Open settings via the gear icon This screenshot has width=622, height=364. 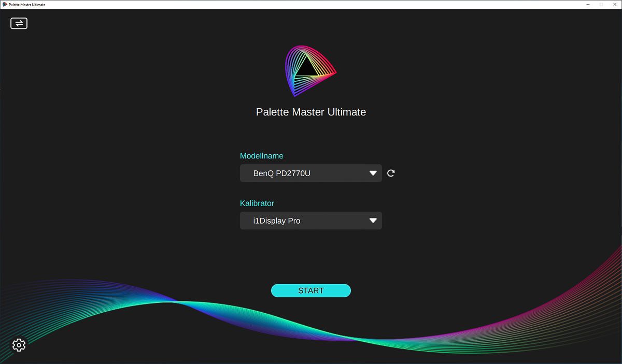click(x=19, y=345)
